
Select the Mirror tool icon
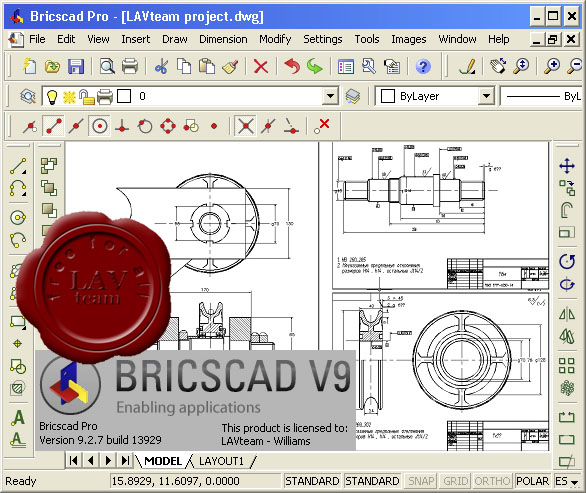click(x=567, y=314)
